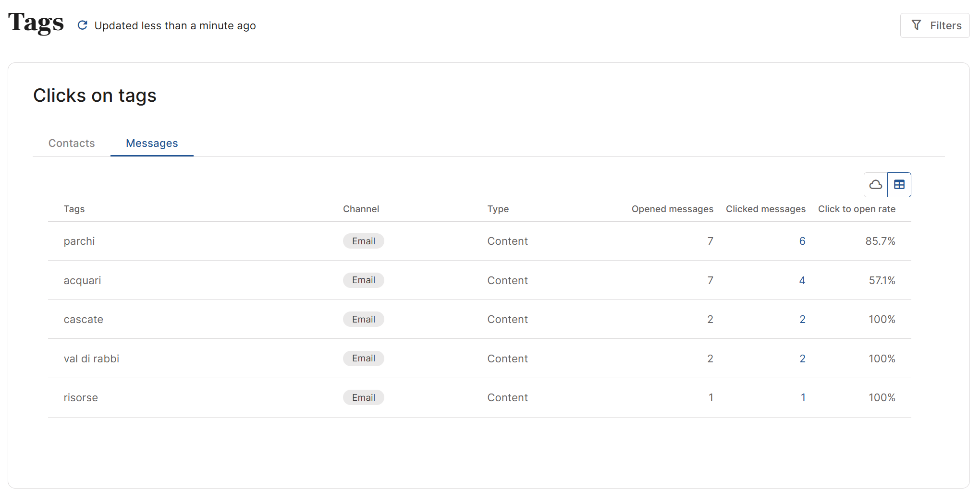Select the acquari tag name

point(82,280)
